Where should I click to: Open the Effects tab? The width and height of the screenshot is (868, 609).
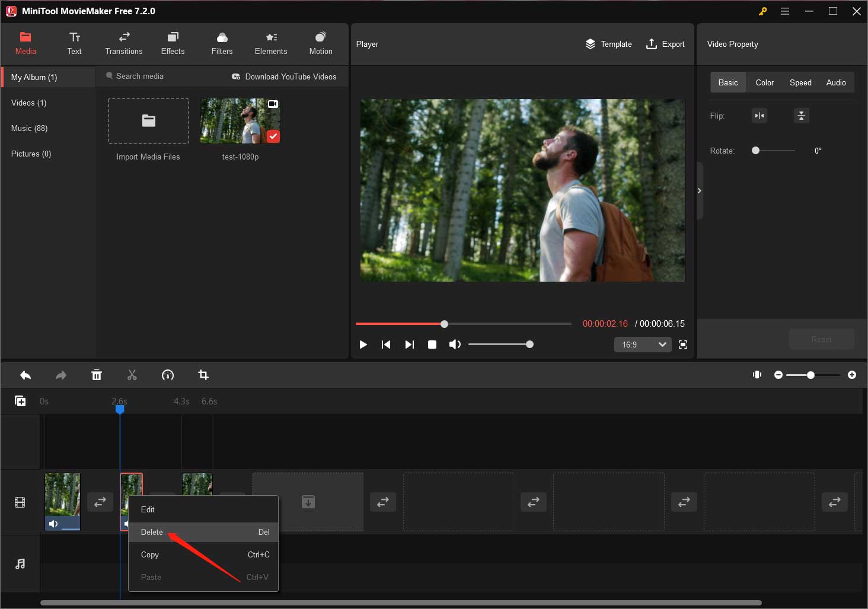click(173, 44)
